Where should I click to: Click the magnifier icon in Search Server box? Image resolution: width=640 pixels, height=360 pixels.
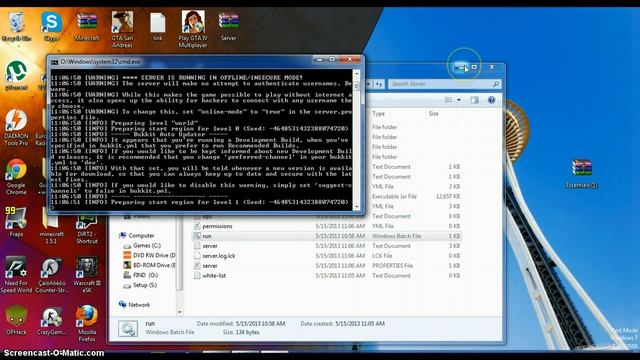click(496, 84)
